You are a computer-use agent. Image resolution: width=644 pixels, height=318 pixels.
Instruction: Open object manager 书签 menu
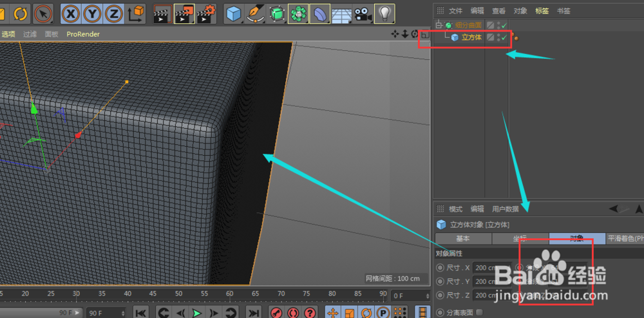(563, 11)
